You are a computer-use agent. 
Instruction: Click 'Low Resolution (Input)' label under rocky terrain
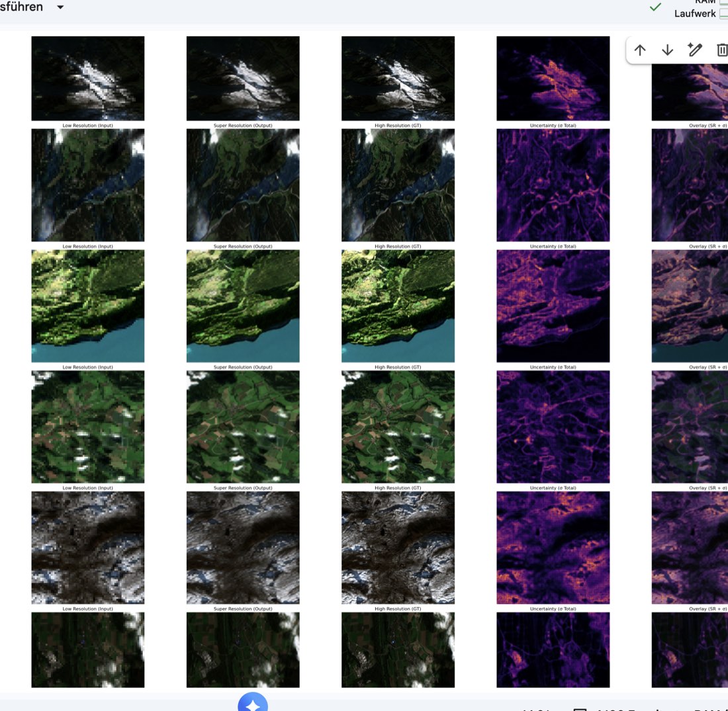tap(88, 608)
